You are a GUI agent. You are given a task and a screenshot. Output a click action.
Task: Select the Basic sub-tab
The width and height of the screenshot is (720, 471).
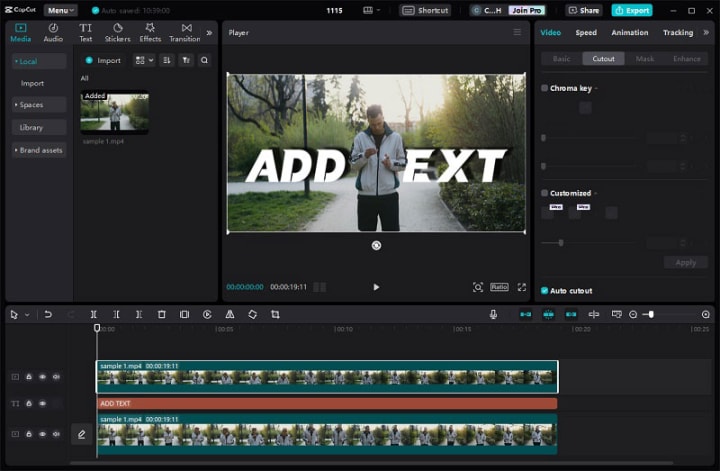point(561,59)
